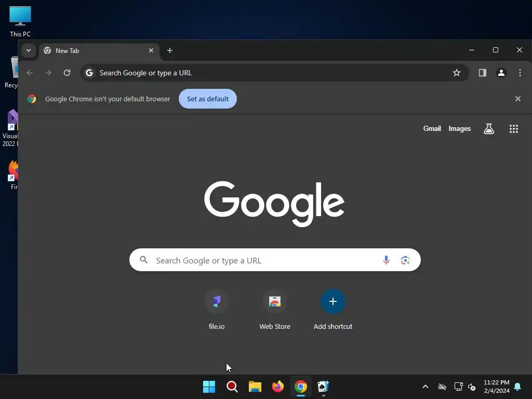
Task: Close the New Tab tab
Action: click(x=151, y=50)
